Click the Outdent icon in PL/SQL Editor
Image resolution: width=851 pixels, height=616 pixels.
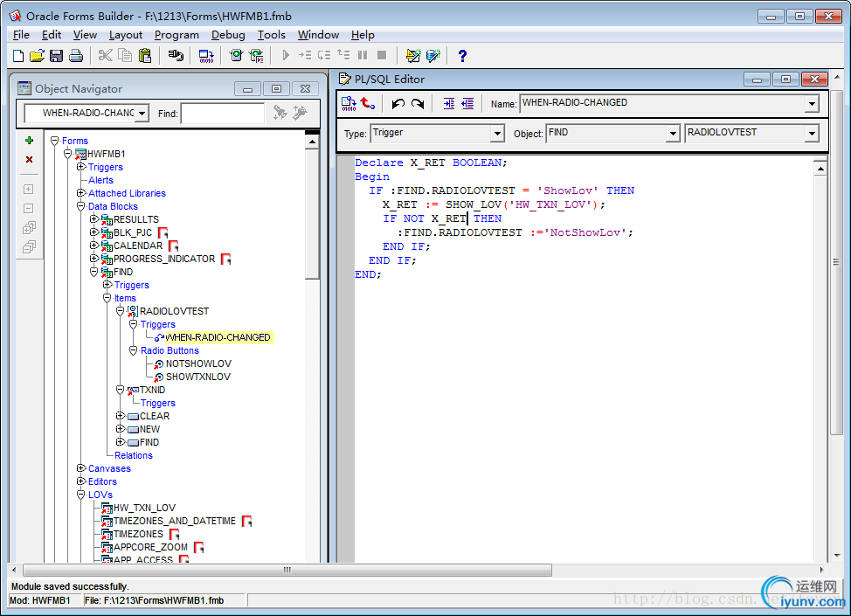[467, 103]
